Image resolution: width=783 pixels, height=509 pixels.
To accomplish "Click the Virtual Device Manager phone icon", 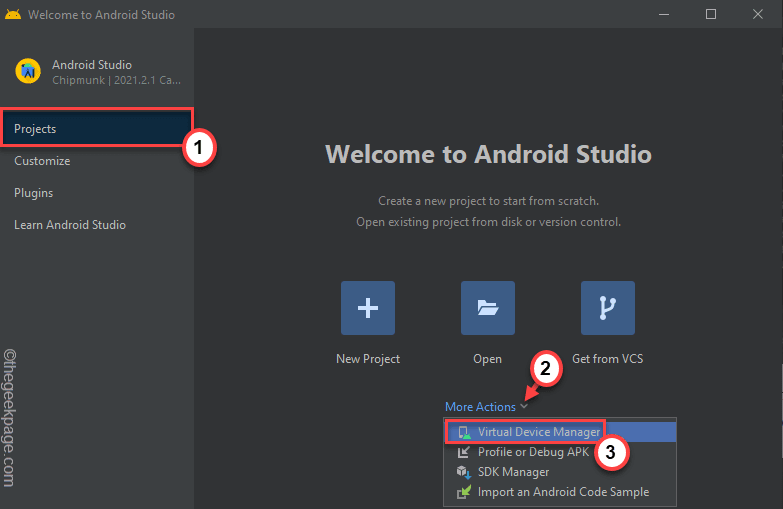I will point(464,432).
